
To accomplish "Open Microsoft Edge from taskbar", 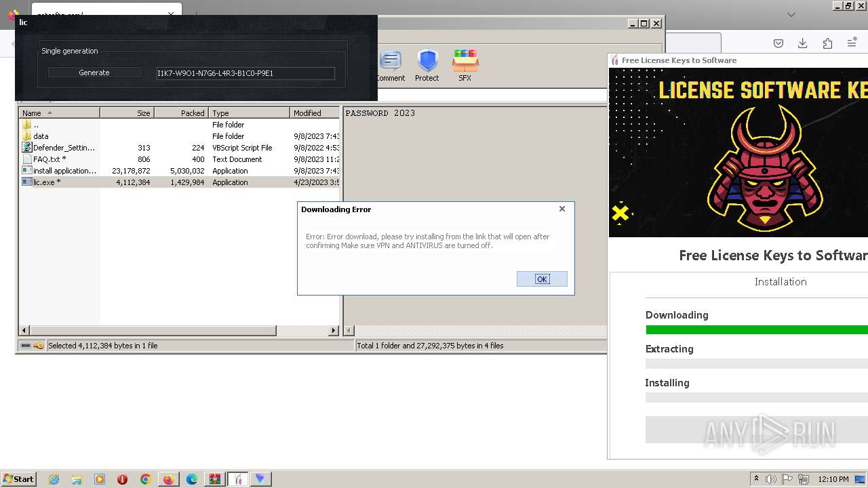I will point(192,479).
